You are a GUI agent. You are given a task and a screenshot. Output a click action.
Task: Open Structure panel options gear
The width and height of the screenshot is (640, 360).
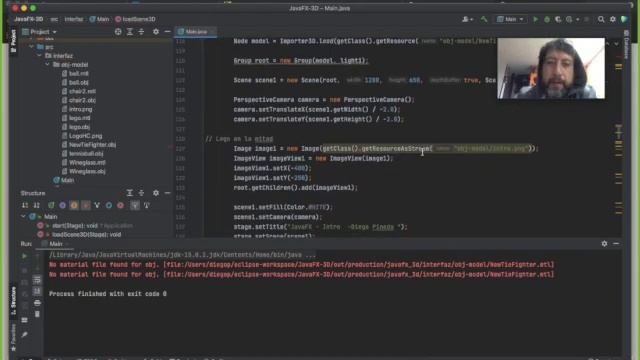pyautogui.click(x=156, y=193)
